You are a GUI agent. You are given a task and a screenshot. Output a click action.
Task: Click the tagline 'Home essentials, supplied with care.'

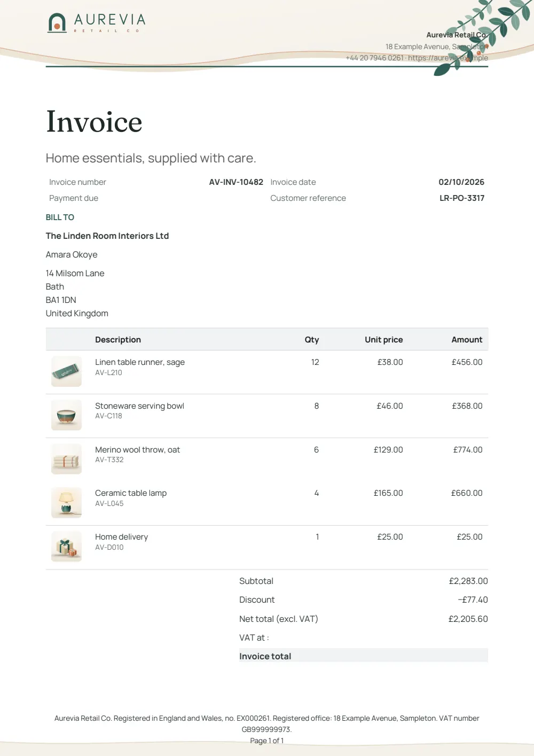point(151,158)
